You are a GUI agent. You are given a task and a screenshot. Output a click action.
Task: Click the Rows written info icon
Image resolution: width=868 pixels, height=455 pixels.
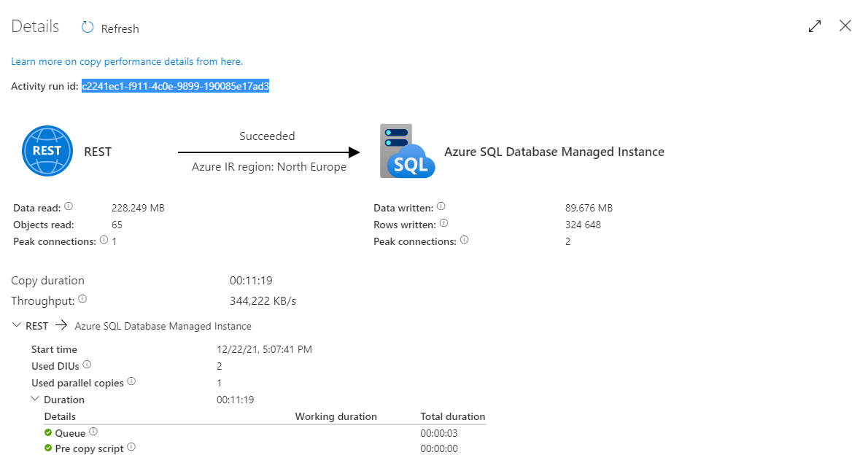point(444,223)
